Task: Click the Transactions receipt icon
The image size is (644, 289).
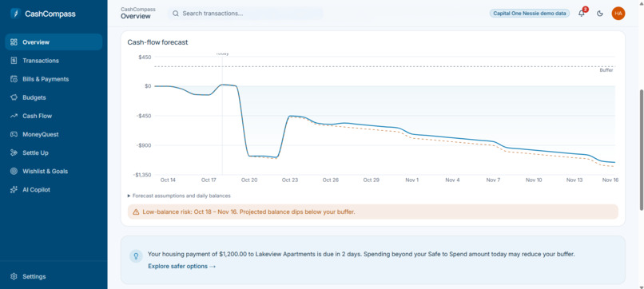Action: click(x=14, y=61)
